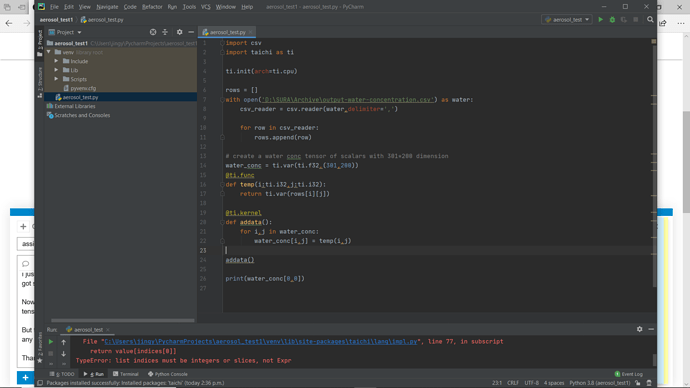Open the Run menu
Screen dimensions: 690x388
pyautogui.click(x=172, y=7)
